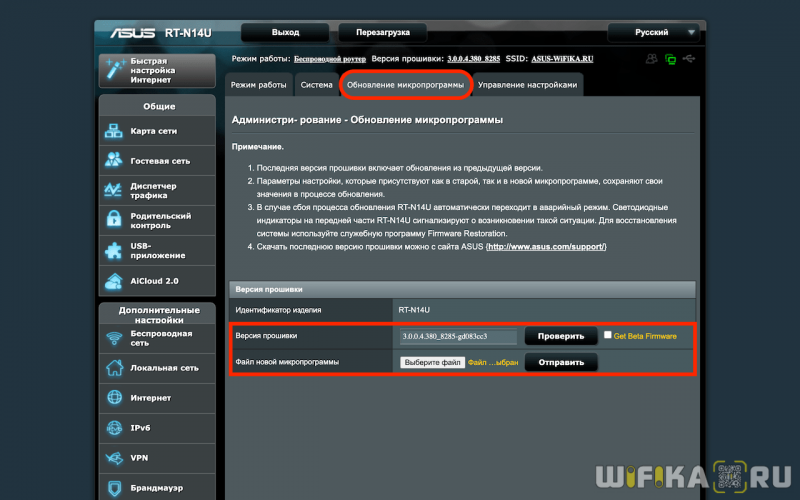Open the www.asus.com/support link
800x500 pixels.
546,246
